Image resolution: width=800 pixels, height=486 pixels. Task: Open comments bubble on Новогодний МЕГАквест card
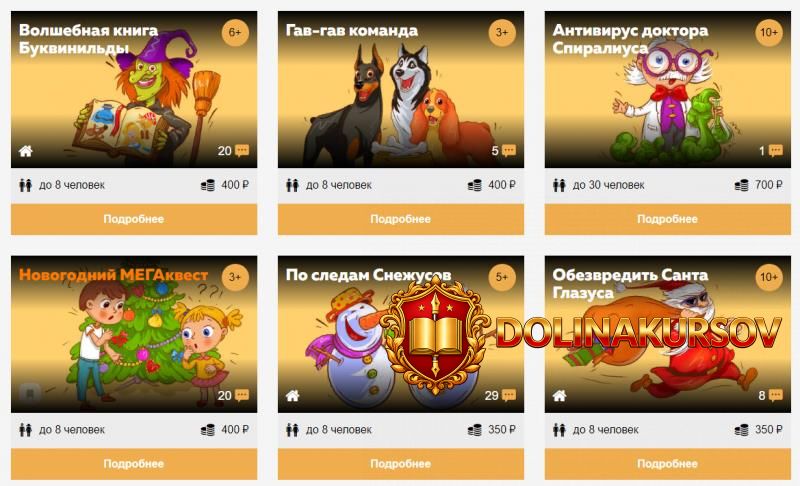tap(242, 395)
